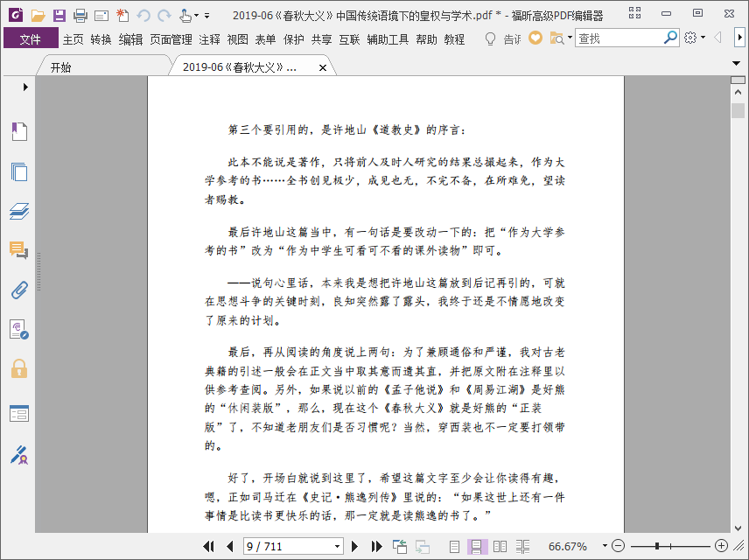This screenshot has width=749, height=560.
Task: Click the email/send document icon
Action: click(x=101, y=17)
